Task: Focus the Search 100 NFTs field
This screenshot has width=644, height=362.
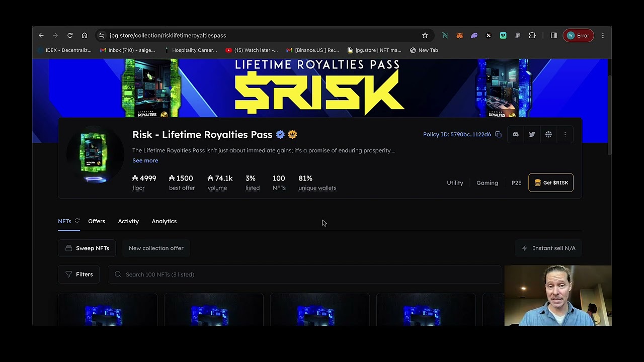Action: click(x=304, y=275)
